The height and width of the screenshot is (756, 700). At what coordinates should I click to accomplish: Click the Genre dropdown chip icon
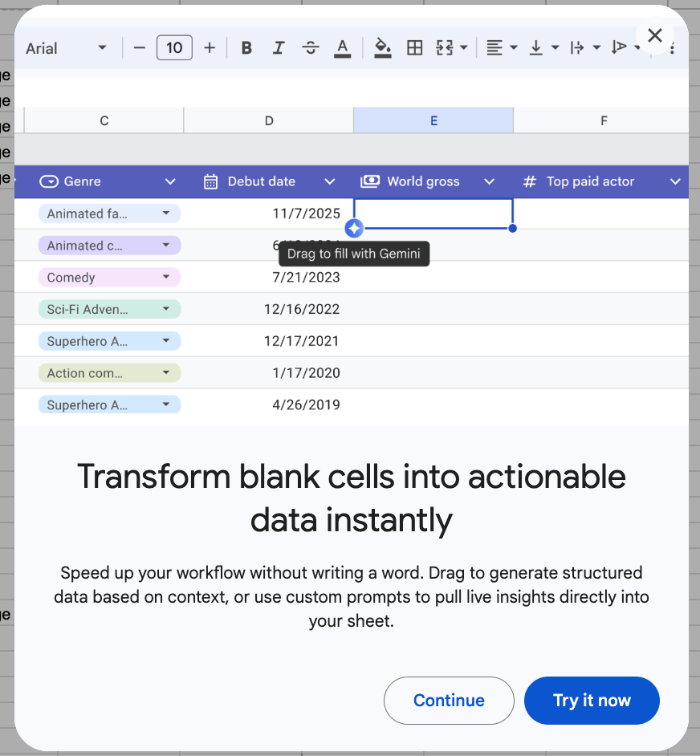tap(49, 181)
